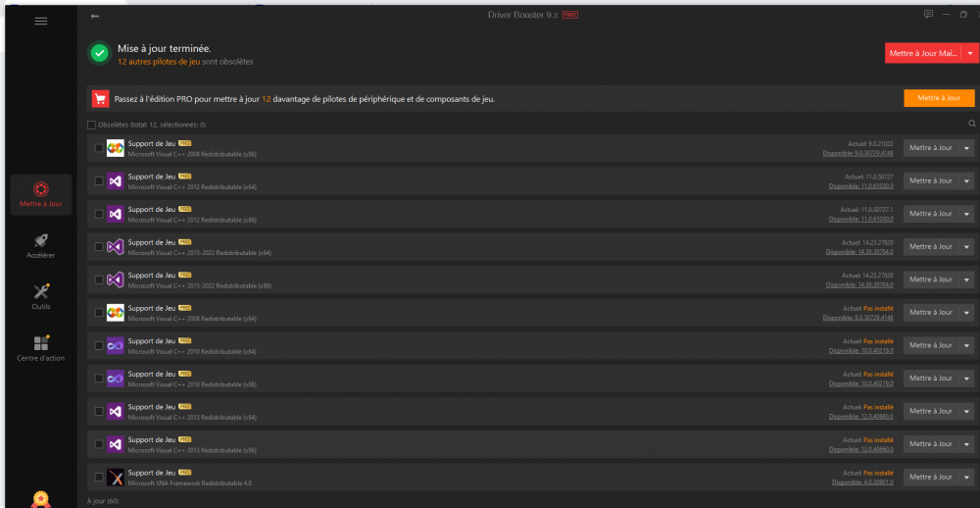980x508 pixels.
Task: Click the Visual C++ 2012 (x64) icon
Action: pyautogui.click(x=116, y=180)
